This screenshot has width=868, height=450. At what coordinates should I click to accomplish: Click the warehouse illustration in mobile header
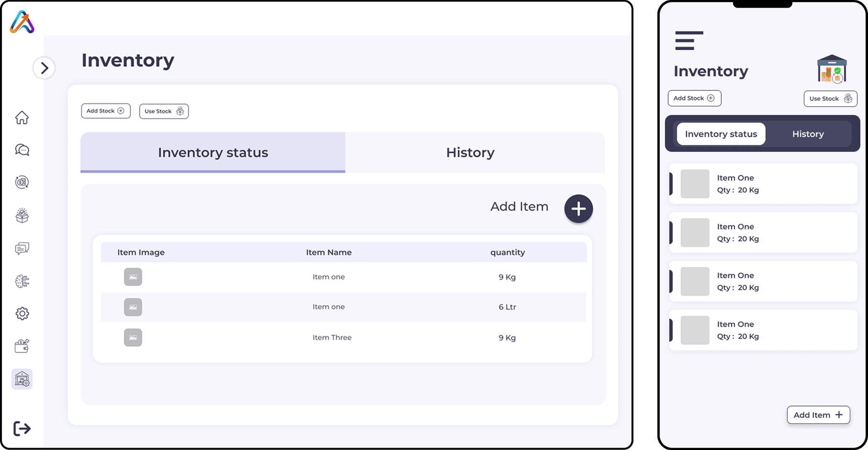[832, 69]
